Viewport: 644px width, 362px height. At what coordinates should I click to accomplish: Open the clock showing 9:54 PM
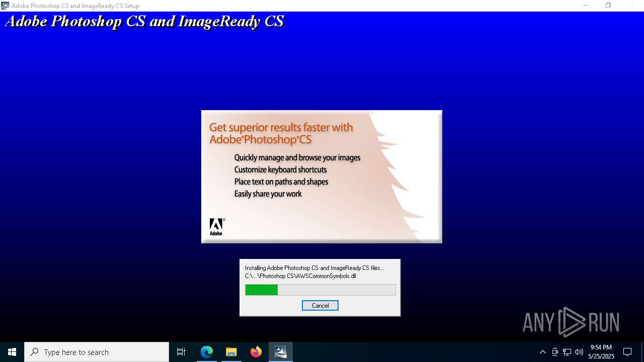601,352
